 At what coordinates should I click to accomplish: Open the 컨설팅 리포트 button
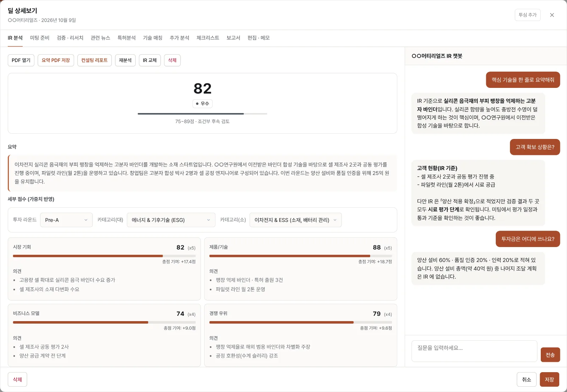point(95,60)
